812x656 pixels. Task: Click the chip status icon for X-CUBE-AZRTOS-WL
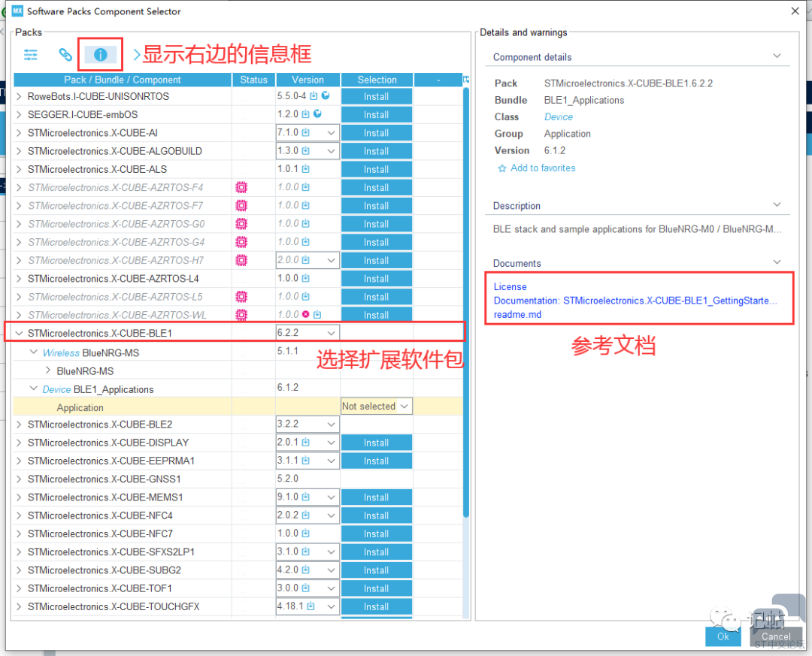241,315
